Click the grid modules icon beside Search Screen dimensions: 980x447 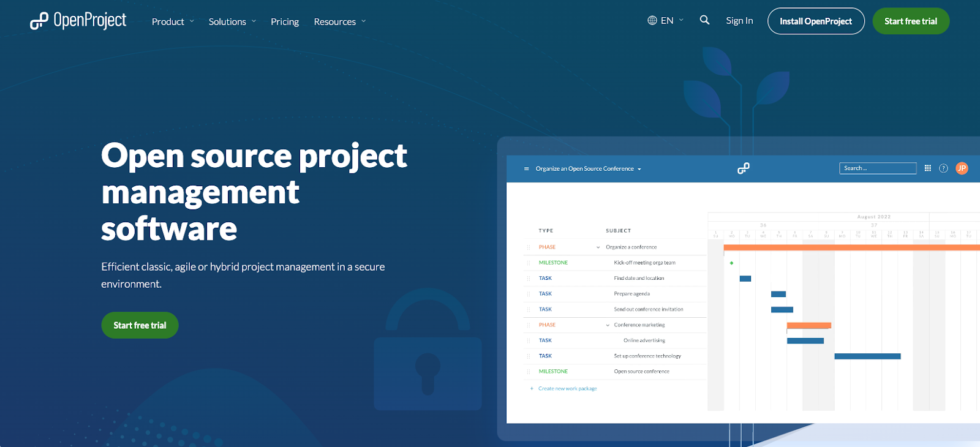click(x=928, y=168)
